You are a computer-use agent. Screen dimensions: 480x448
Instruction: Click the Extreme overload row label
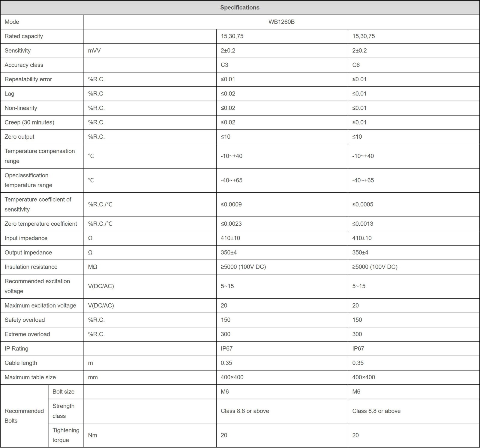(x=27, y=334)
